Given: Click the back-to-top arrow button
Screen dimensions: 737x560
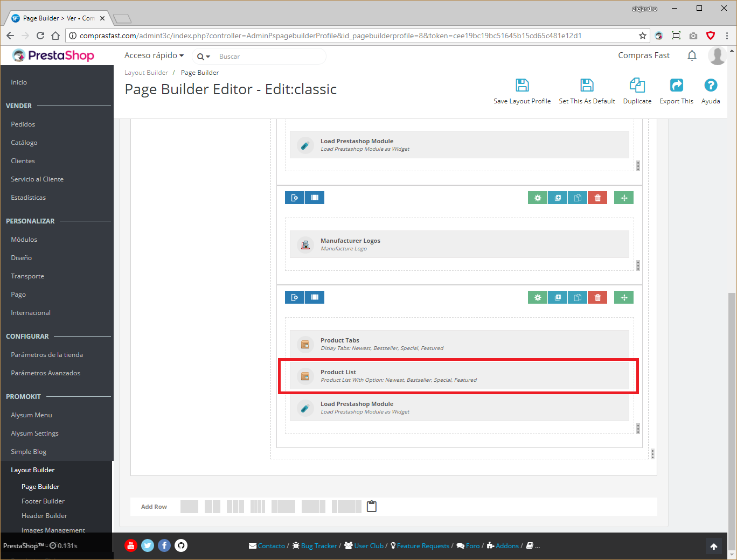Looking at the screenshot, I should 714,547.
